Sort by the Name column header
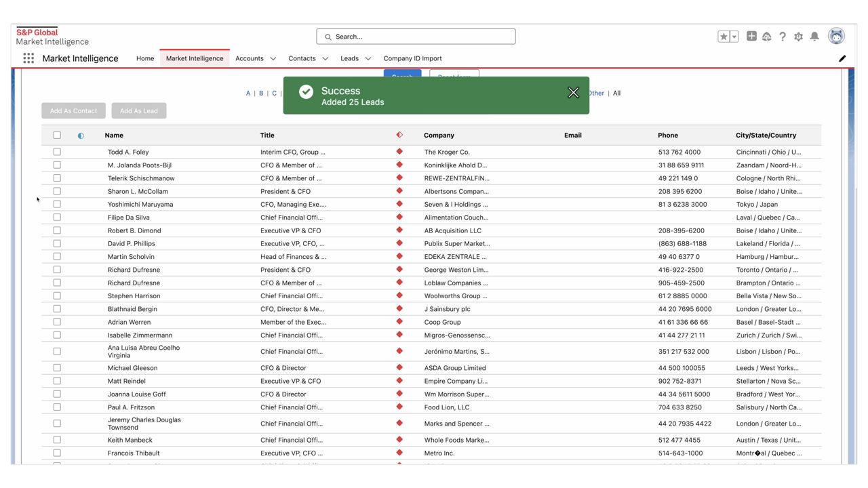 click(114, 136)
